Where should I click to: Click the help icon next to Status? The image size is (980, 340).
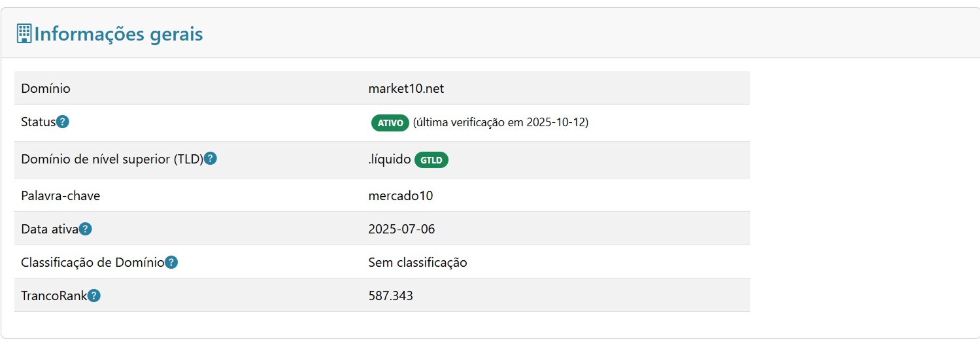coord(63,122)
